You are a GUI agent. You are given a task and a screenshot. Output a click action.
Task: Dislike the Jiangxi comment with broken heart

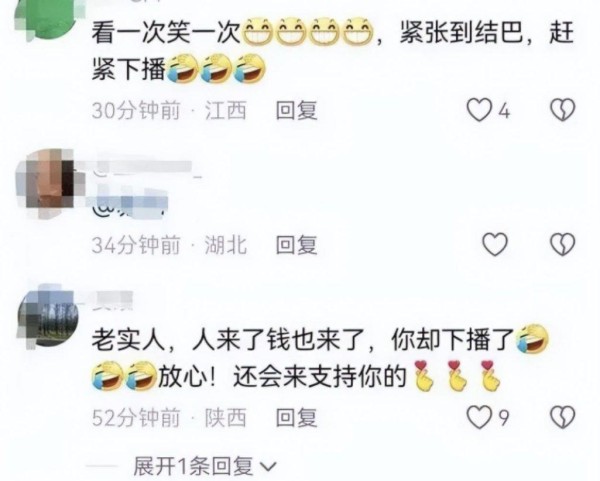point(562,110)
